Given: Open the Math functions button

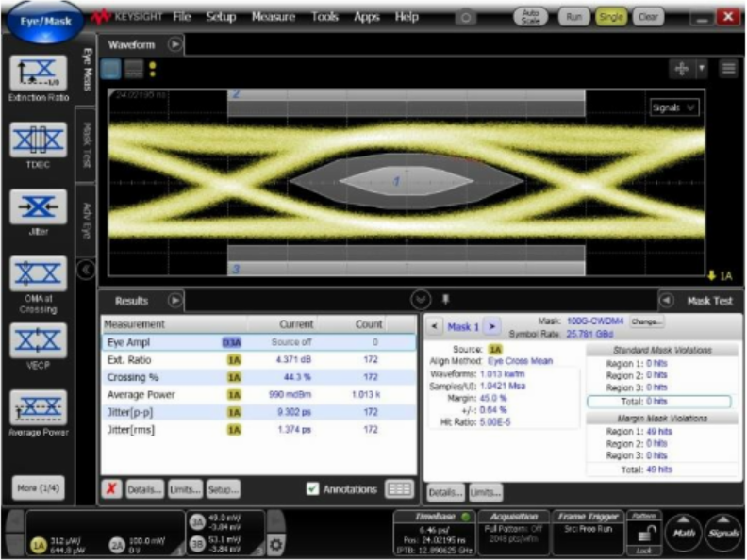Looking at the screenshot, I should pyautogui.click(x=682, y=534).
